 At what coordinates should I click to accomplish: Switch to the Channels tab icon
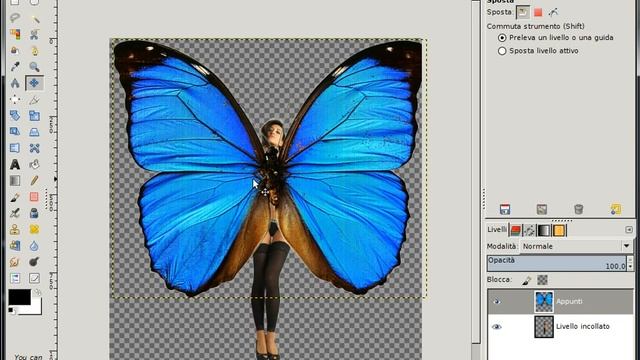pyautogui.click(x=516, y=230)
